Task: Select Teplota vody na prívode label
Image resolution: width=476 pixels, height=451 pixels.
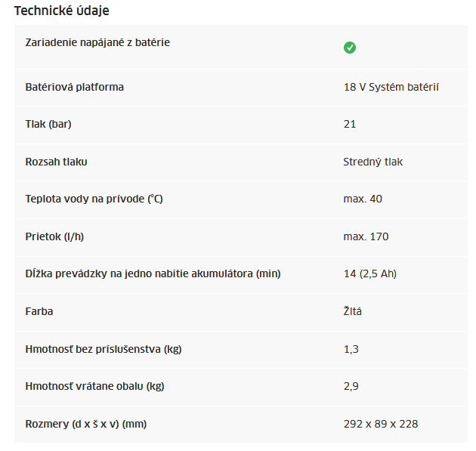Action: (x=94, y=199)
